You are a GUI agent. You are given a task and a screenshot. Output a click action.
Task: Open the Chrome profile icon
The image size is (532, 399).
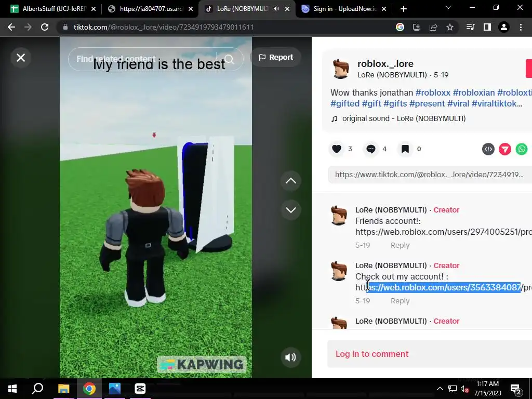pos(504,27)
